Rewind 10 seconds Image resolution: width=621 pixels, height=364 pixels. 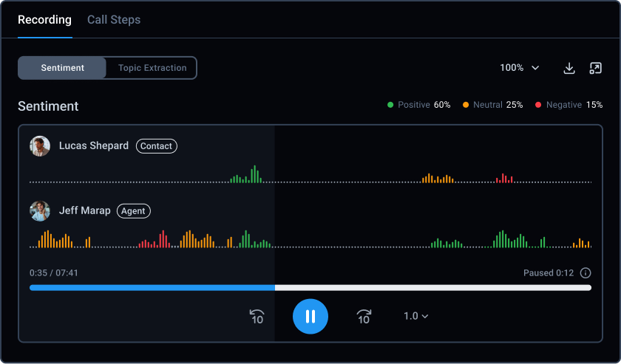pos(257,317)
